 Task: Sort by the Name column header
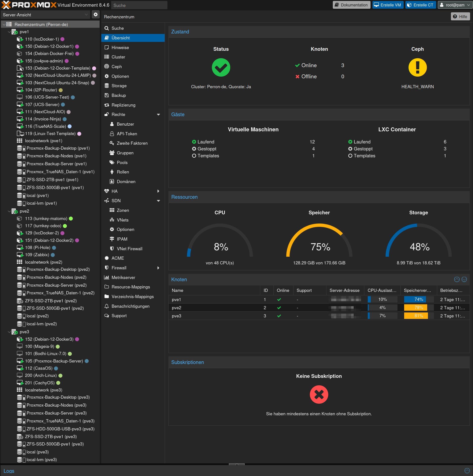click(x=214, y=290)
